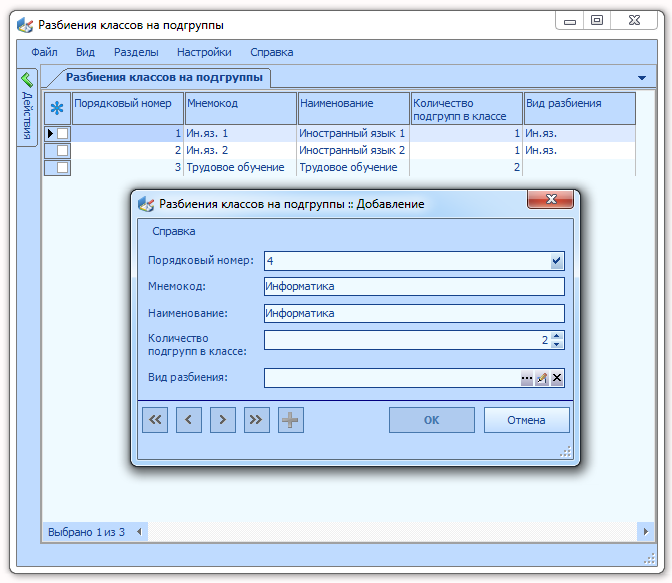Open the Настройки menu
The width and height of the screenshot is (672, 583).
coord(204,52)
